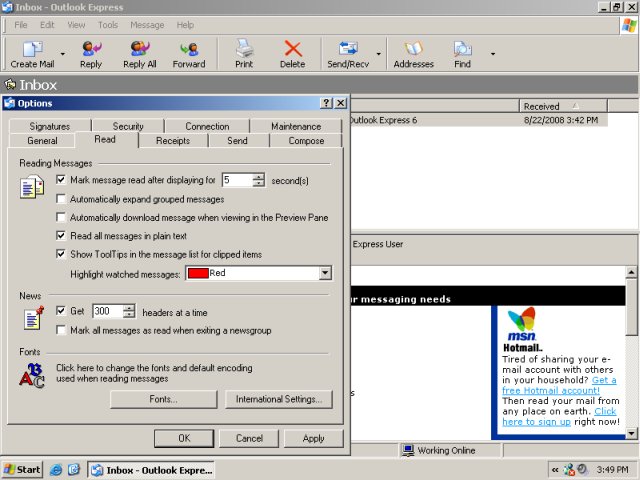Launch Internet Explorer from quick launch
Image resolution: width=640 pixels, height=480 pixels.
click(56, 470)
